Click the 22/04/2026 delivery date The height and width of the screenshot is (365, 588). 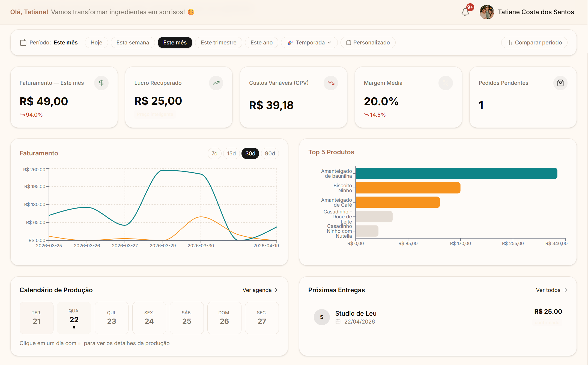click(359, 322)
